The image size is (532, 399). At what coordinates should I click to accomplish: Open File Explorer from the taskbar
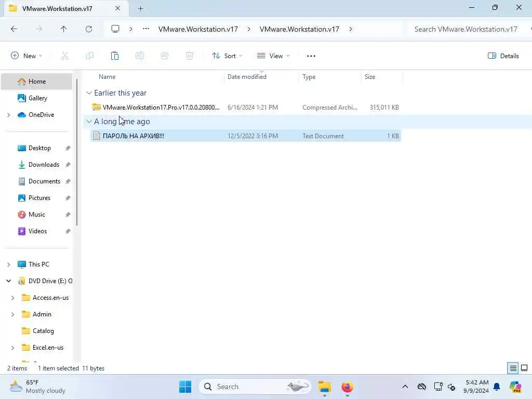pyautogui.click(x=325, y=387)
